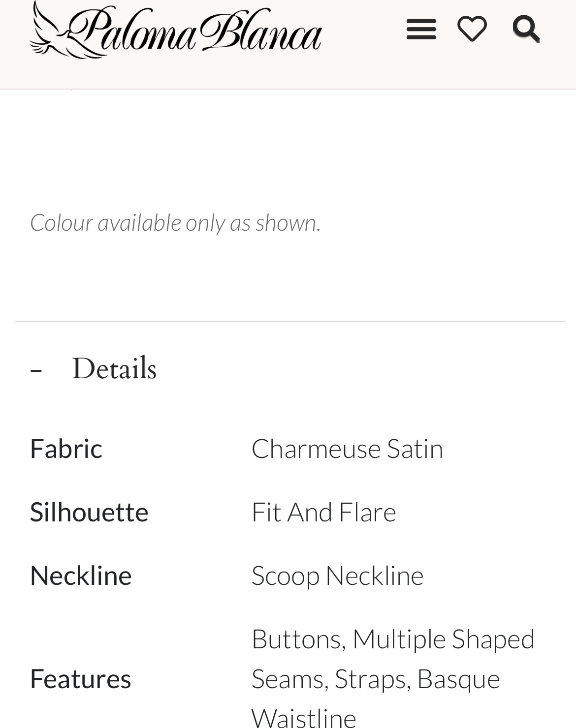576x728 pixels.
Task: Click the divider above Details section
Action: 290,321
